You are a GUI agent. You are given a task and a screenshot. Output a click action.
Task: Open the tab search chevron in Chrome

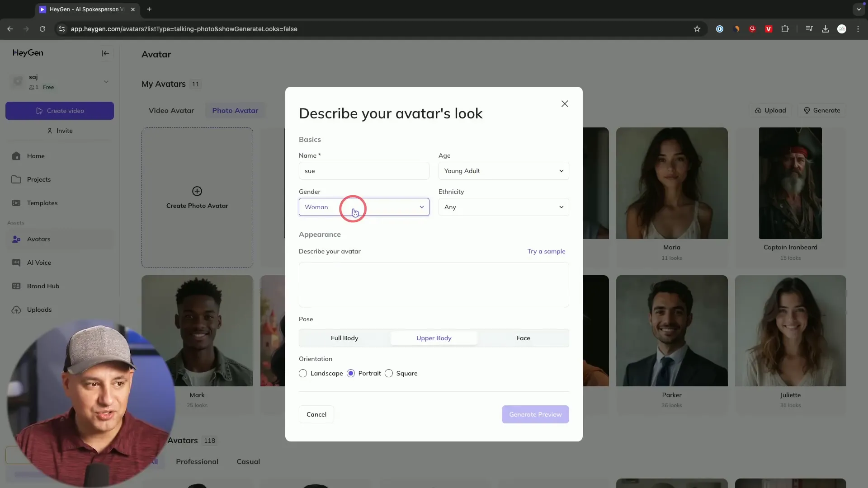coord(859,9)
